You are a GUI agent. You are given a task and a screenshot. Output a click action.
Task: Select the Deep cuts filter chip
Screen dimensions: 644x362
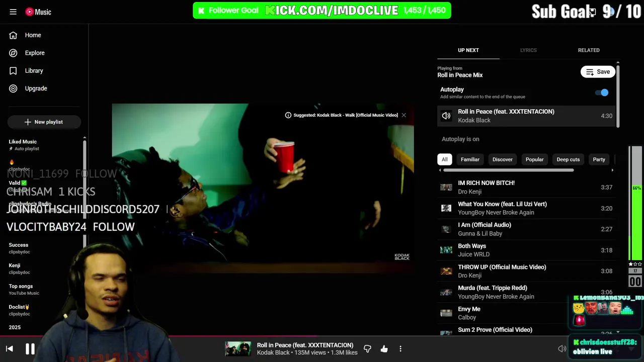click(568, 159)
